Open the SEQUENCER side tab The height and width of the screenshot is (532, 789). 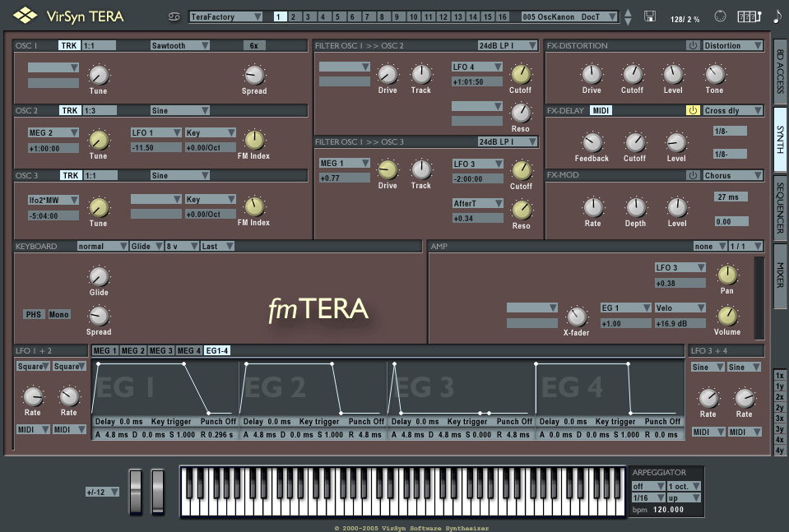pyautogui.click(x=780, y=207)
